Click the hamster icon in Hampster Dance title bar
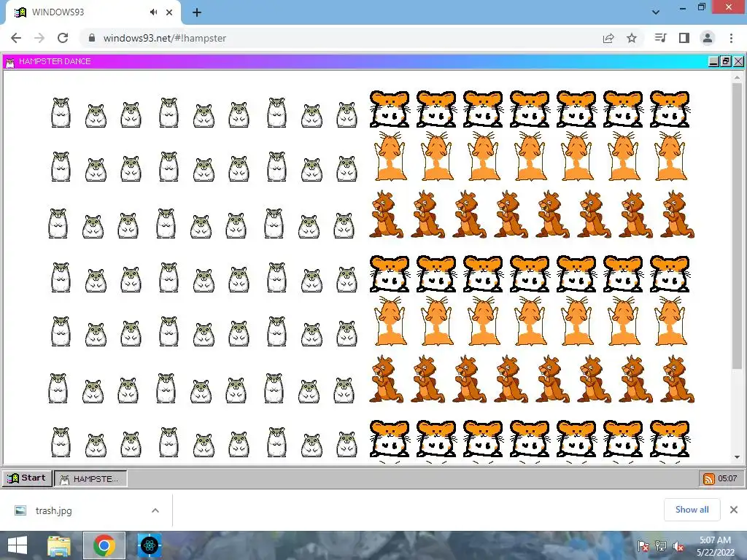 click(10, 62)
